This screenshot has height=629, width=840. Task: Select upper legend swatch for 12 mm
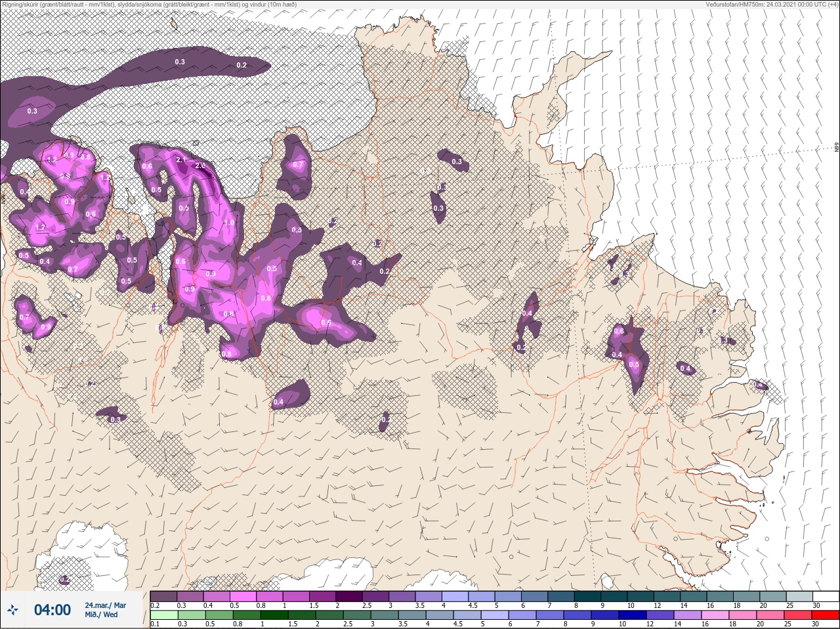pyautogui.click(x=667, y=596)
